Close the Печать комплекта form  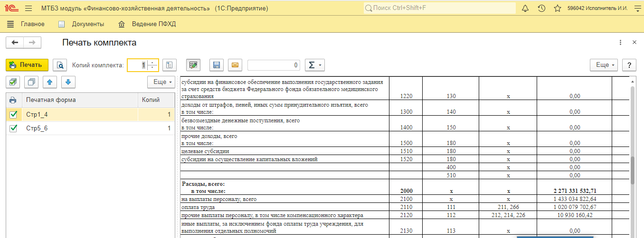coord(634,43)
